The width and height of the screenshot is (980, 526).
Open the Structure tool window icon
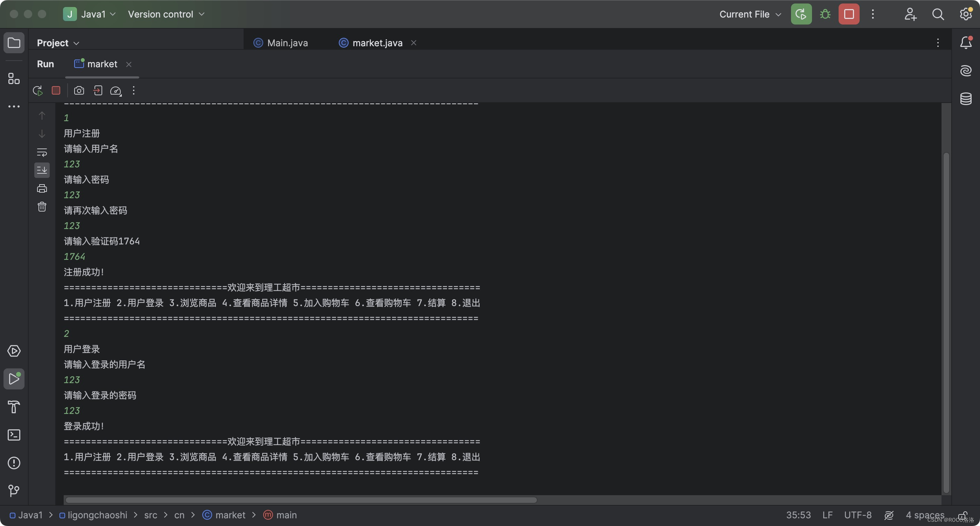pyautogui.click(x=14, y=78)
